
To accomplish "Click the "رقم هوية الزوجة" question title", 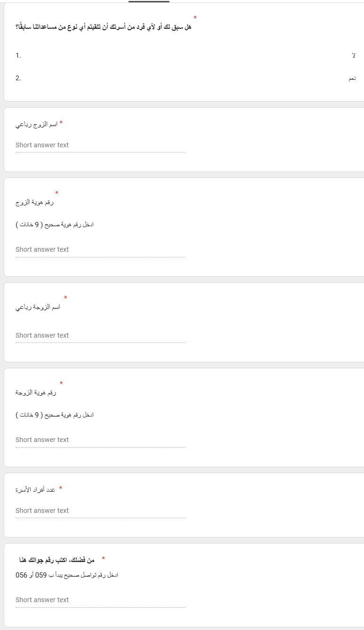I will tap(36, 393).
